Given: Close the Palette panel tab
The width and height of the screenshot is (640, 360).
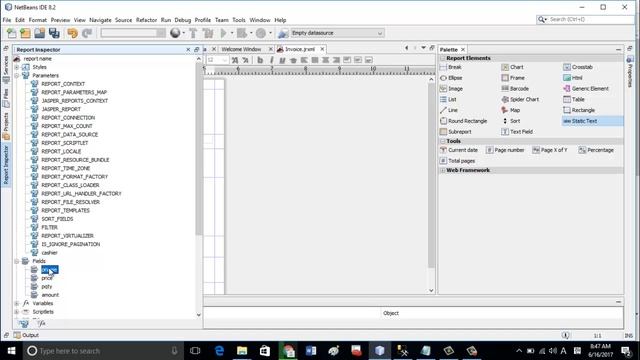Looking at the screenshot, I should click(463, 49).
